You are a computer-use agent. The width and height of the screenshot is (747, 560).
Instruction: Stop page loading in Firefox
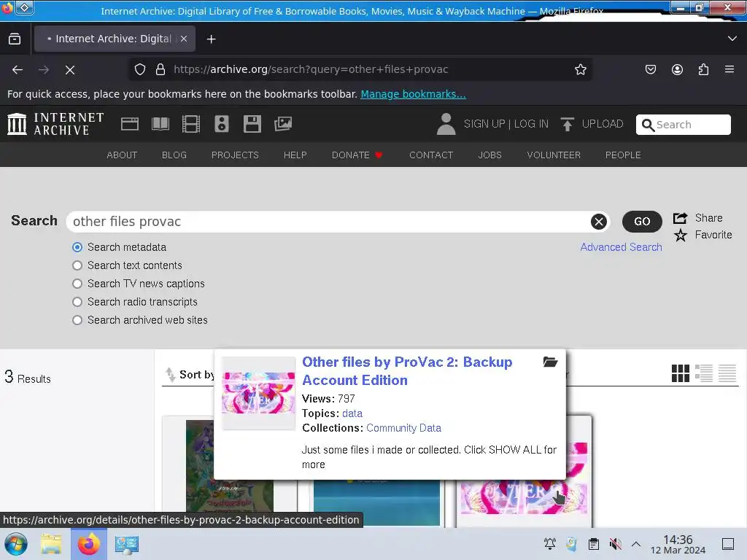[70, 70]
